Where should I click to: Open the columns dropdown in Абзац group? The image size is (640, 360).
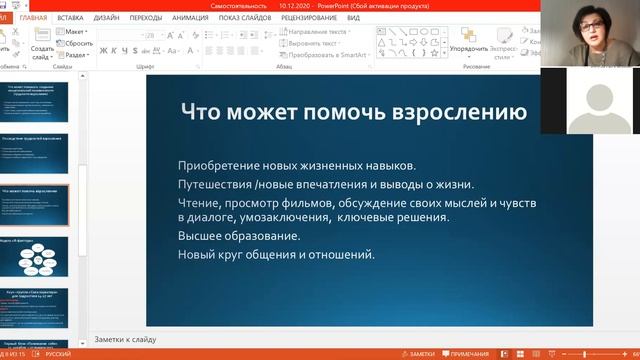point(256,51)
